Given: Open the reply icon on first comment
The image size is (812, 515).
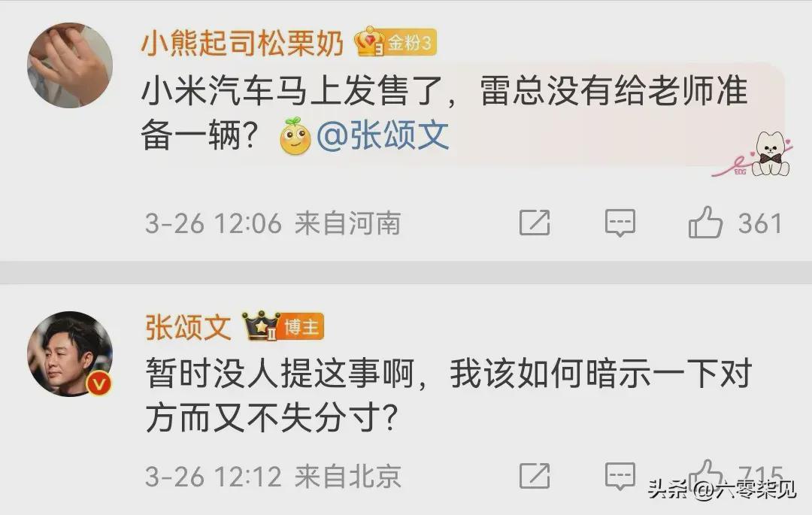Looking at the screenshot, I should coord(620,223).
